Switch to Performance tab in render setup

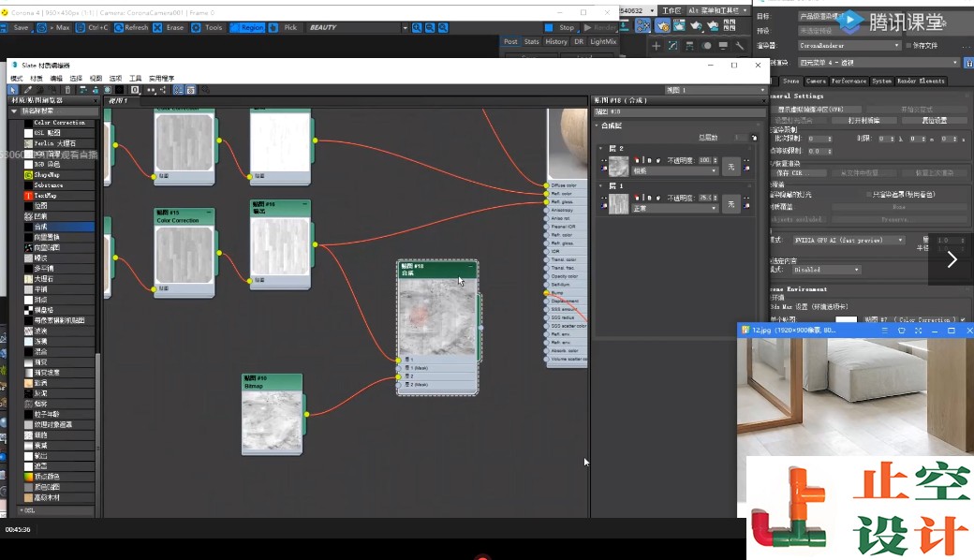849,81
